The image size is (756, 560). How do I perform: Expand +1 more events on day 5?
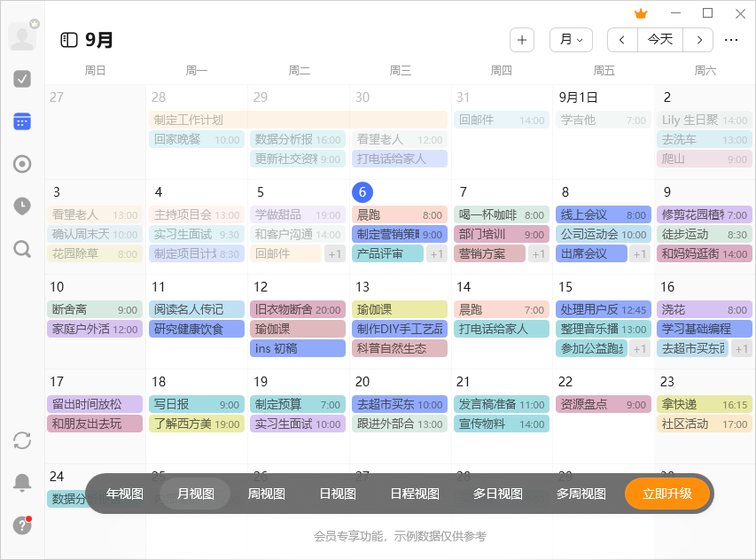click(335, 254)
